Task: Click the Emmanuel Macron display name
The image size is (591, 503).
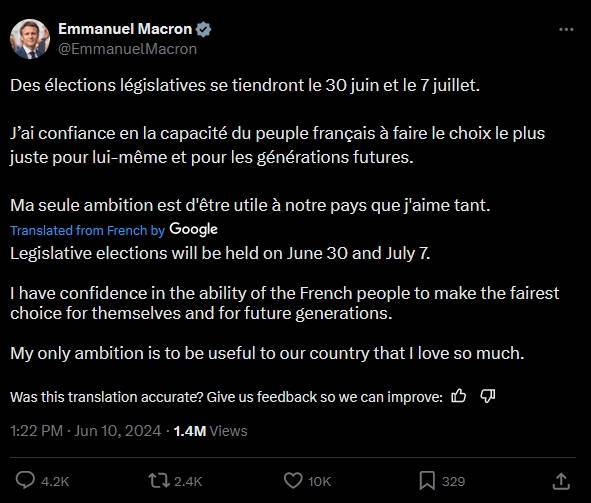Action: pyautogui.click(x=125, y=29)
